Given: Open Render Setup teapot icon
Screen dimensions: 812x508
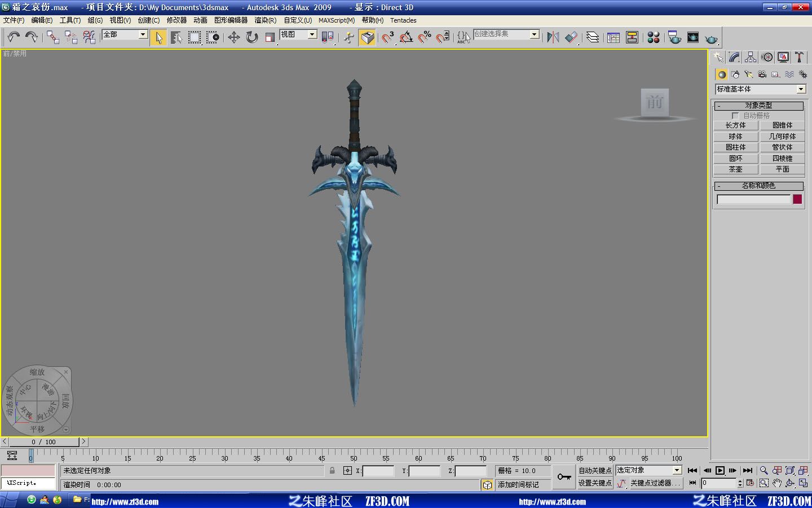Looking at the screenshot, I should point(674,37).
